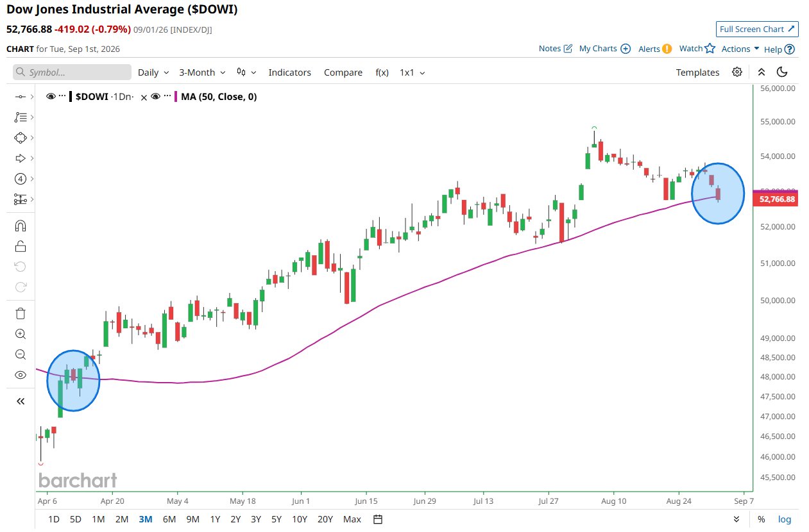Click the 52,766.88 price axis label
The width and height of the screenshot is (809, 532).
click(x=777, y=199)
